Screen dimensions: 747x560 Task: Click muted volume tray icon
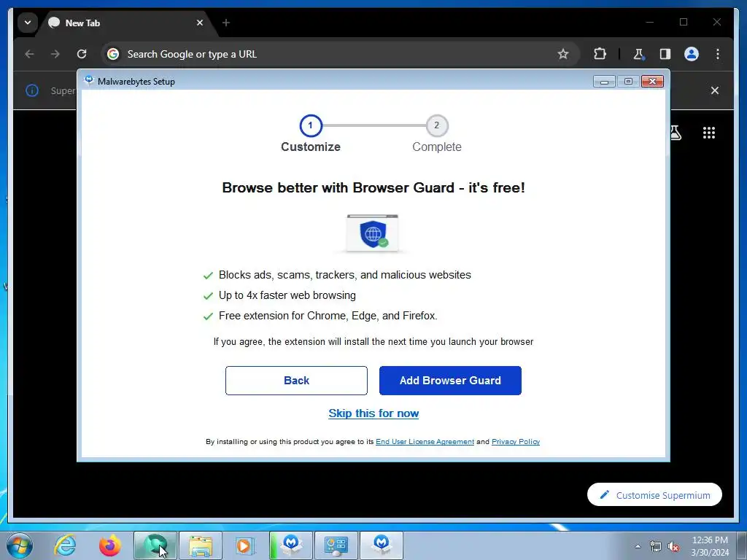673,546
